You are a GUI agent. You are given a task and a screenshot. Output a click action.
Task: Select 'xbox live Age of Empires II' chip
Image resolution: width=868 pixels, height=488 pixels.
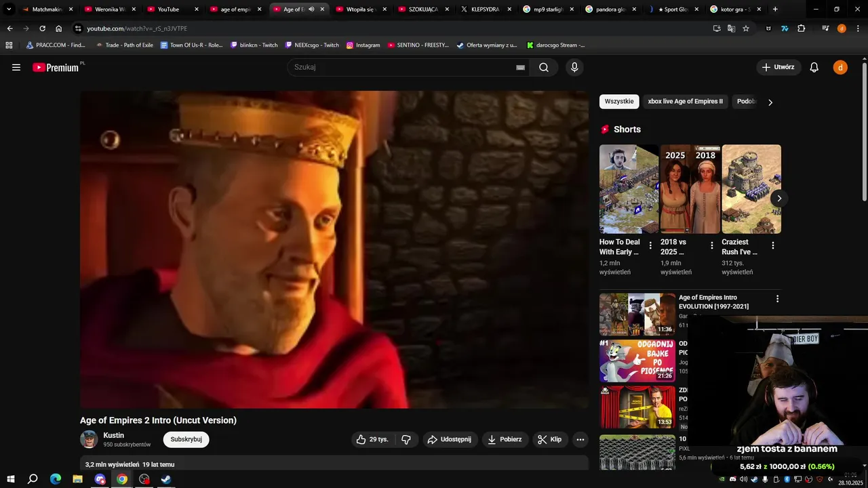coord(685,102)
